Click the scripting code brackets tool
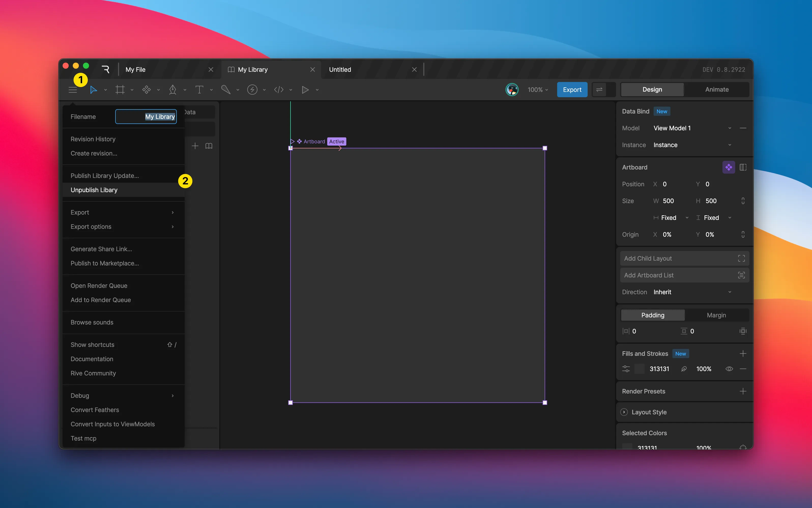The height and width of the screenshot is (508, 812). point(279,90)
